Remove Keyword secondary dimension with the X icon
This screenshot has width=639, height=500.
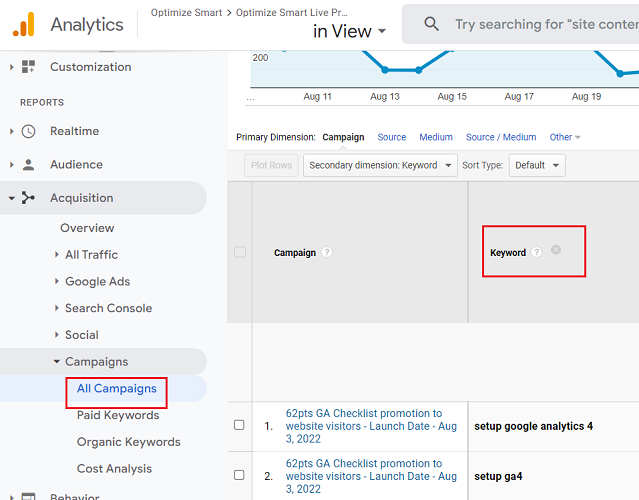coord(555,250)
